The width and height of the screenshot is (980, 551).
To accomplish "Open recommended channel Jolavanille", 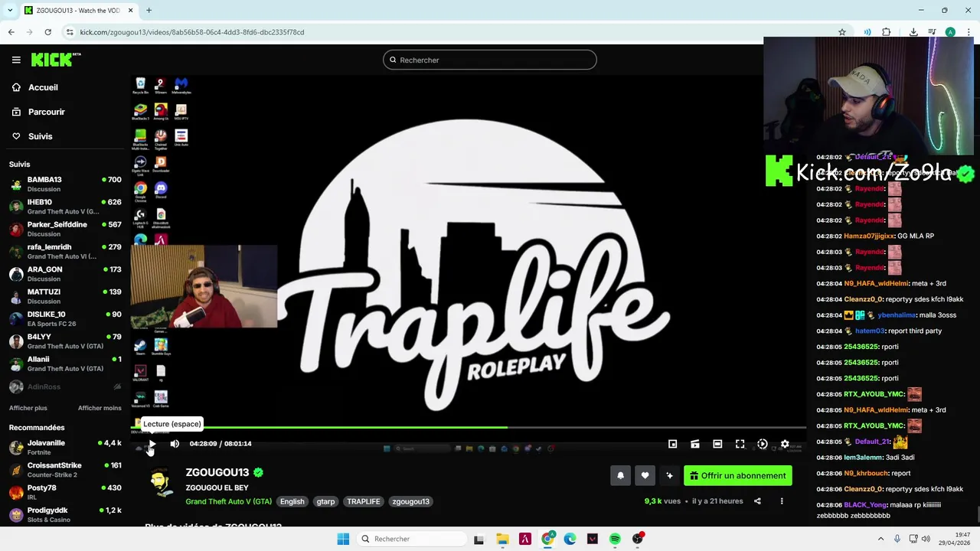I will click(65, 448).
